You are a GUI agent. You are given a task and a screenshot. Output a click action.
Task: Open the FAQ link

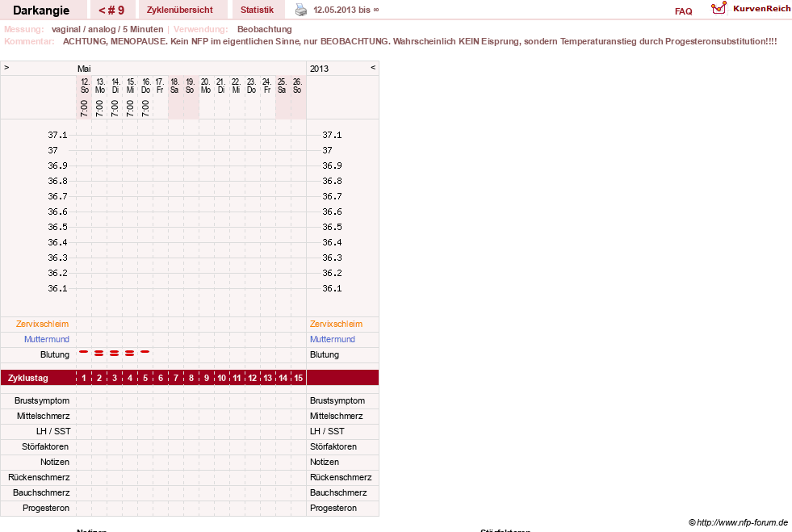click(x=683, y=11)
